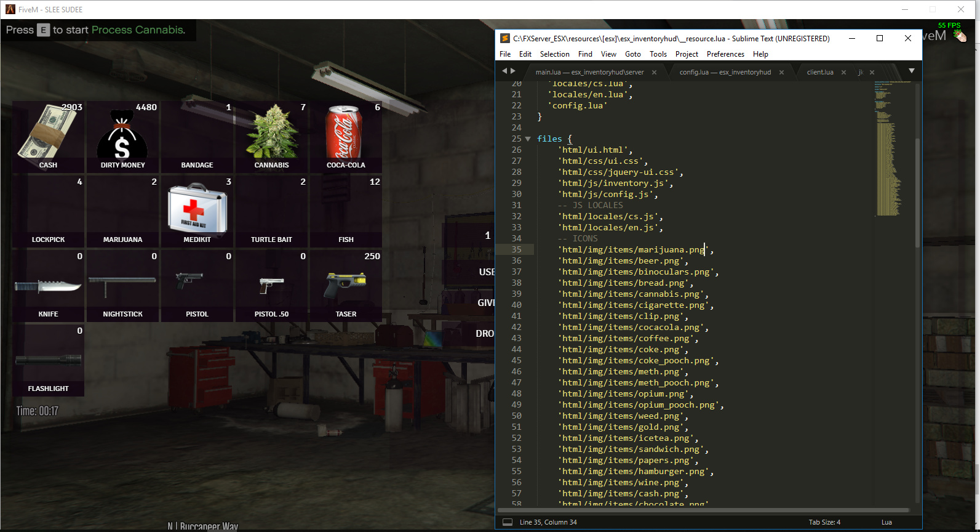
Task: Click the '-- ICONS' comment line
Action: [578, 238]
